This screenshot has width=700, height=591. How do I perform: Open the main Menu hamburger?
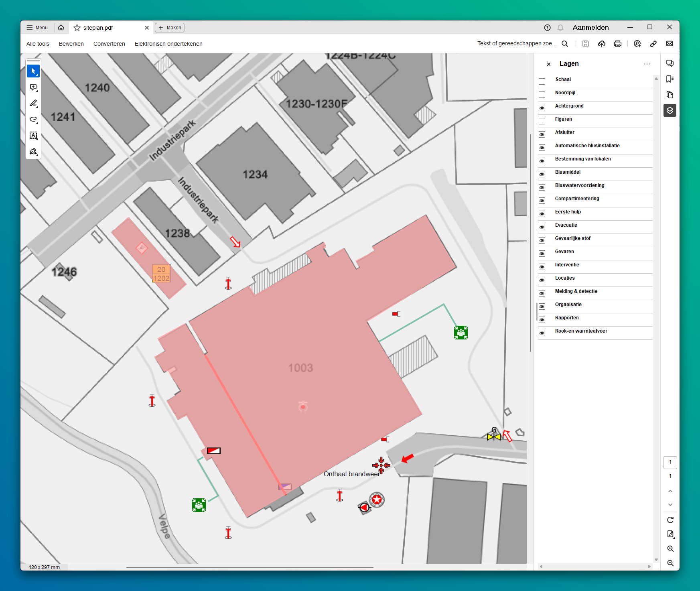click(37, 28)
